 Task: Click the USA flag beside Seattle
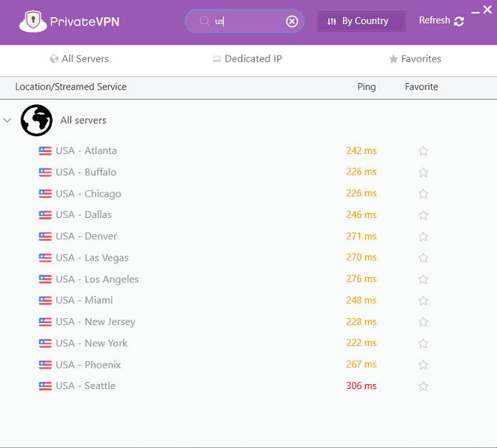pos(45,386)
